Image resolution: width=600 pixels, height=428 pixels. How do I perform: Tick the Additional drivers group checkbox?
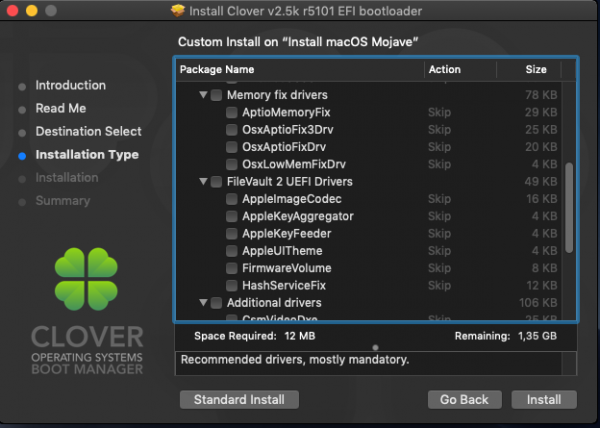pos(216,303)
